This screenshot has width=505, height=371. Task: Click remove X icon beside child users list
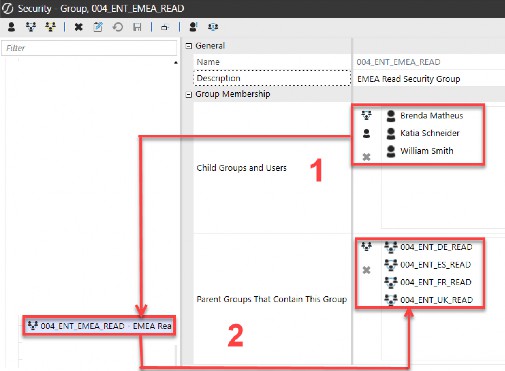click(x=366, y=157)
